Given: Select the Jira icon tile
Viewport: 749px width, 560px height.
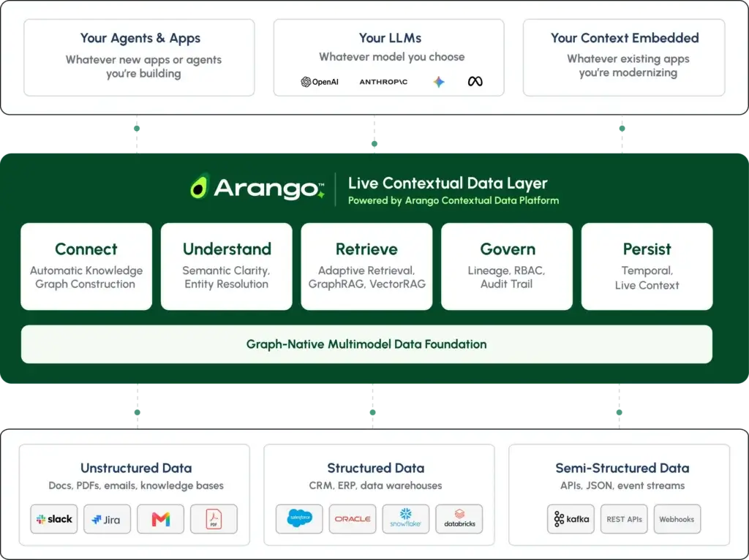Looking at the screenshot, I should click(107, 519).
